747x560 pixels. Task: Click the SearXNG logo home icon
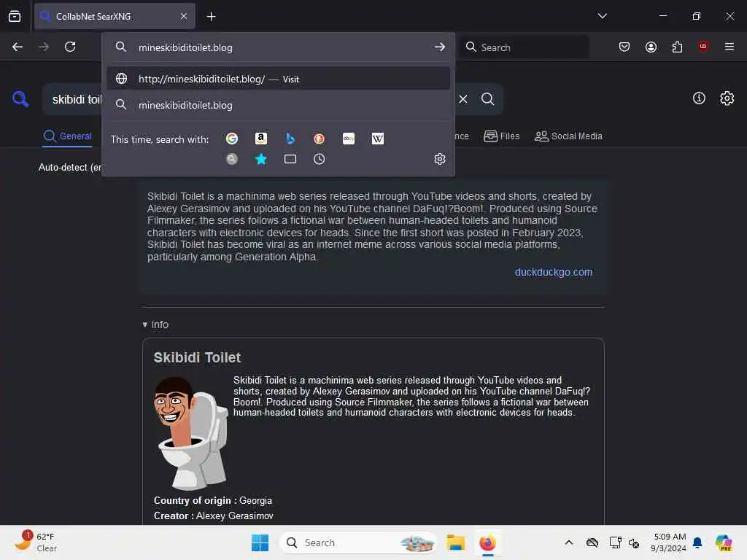20,99
